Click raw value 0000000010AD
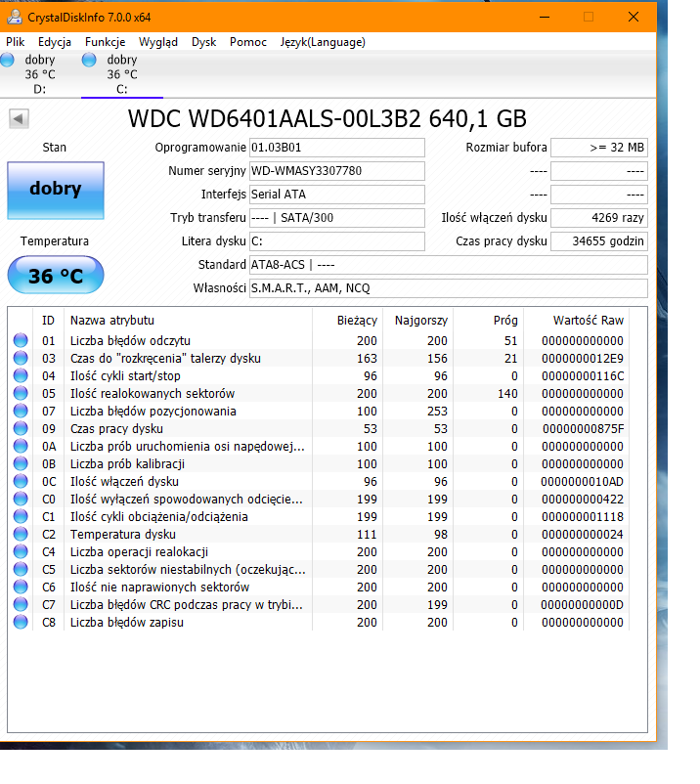This screenshot has width=700, height=784. [x=583, y=482]
